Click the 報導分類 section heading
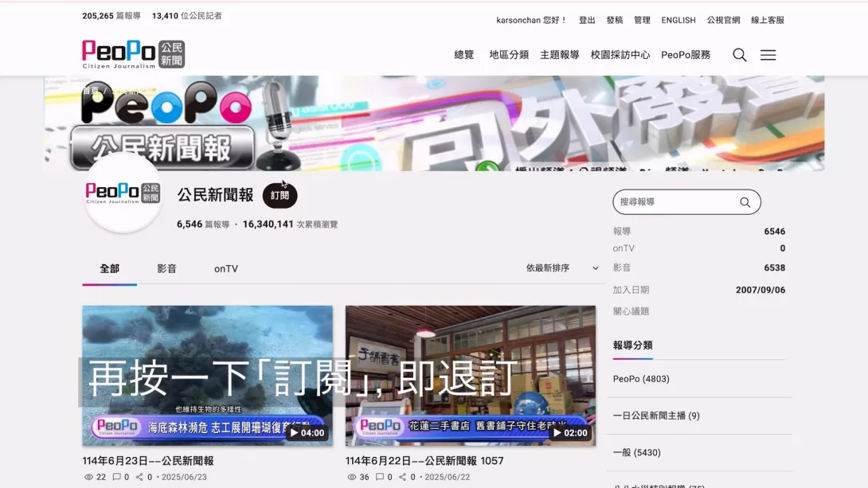 point(633,346)
